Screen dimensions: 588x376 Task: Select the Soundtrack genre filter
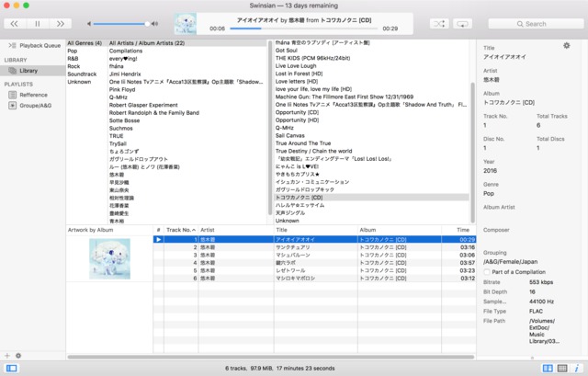click(x=84, y=74)
